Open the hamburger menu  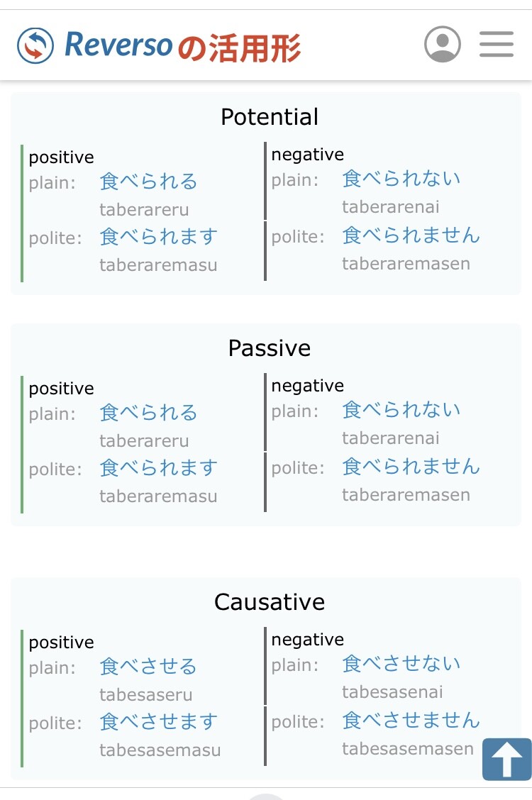coord(497,44)
